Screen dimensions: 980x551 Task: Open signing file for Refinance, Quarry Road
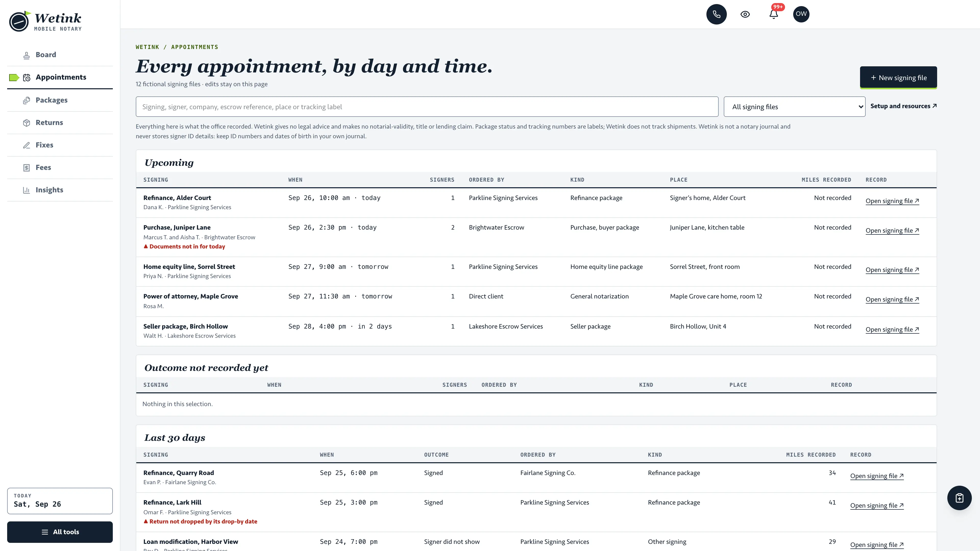tap(877, 476)
